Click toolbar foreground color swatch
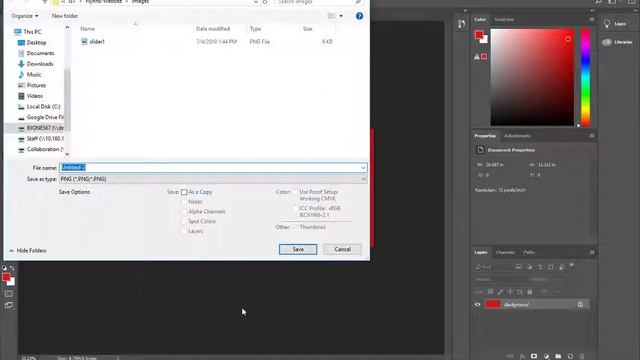The width and height of the screenshot is (640, 360). (6, 278)
